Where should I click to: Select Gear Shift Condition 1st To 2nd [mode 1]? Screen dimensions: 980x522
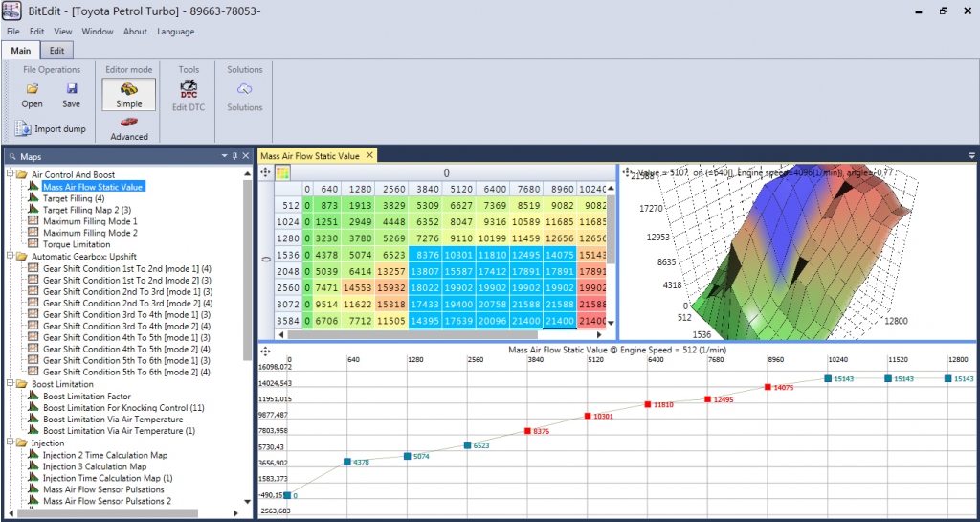(127, 267)
